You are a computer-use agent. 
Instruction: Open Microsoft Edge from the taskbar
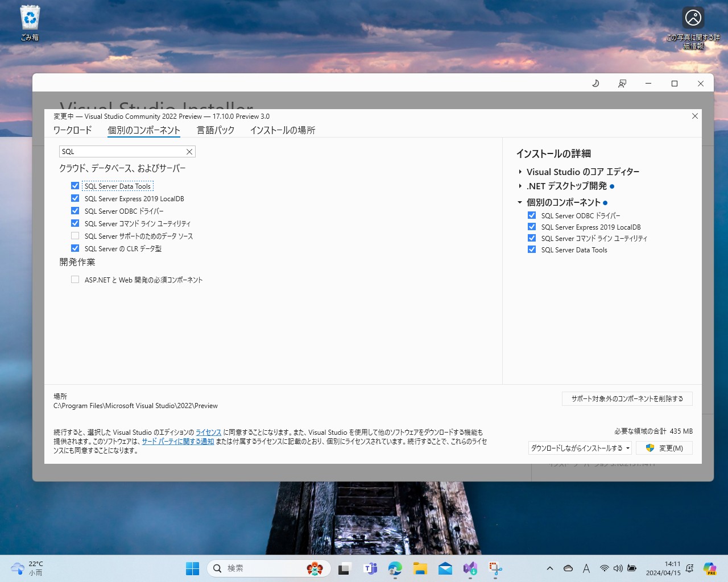click(395, 568)
